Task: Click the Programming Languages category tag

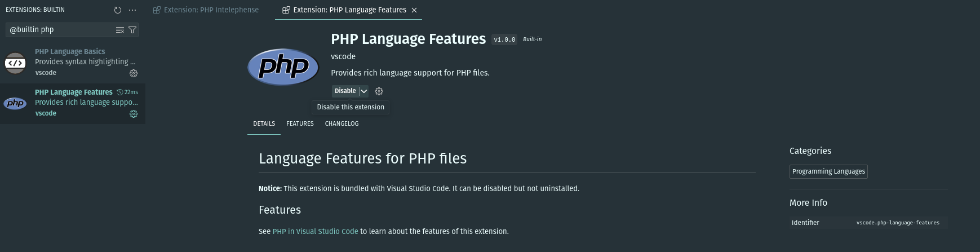Action: tap(828, 171)
